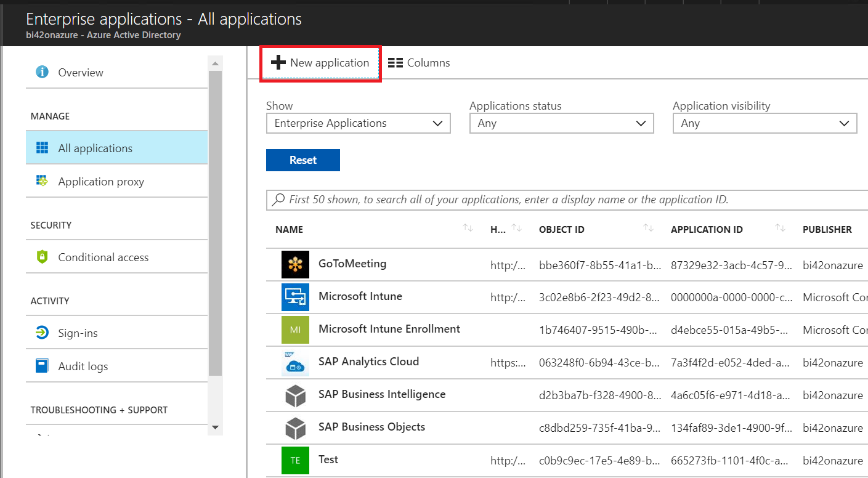This screenshot has width=868, height=478.
Task: Go to the Overview page
Action: coord(80,73)
